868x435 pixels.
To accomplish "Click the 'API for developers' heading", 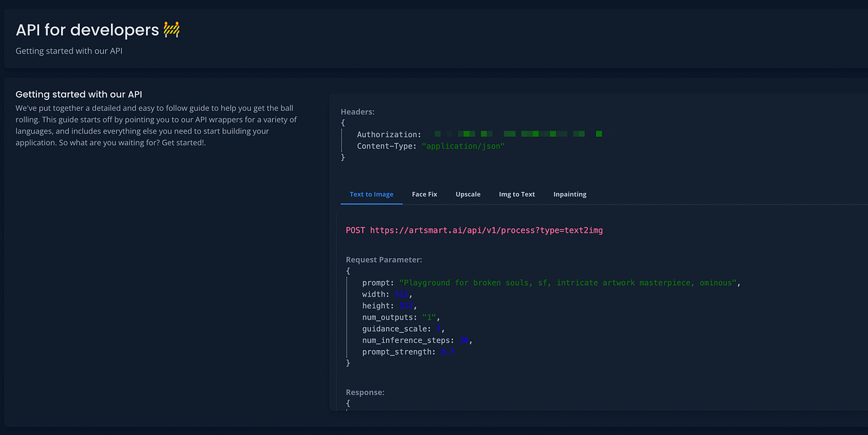I will [x=88, y=30].
